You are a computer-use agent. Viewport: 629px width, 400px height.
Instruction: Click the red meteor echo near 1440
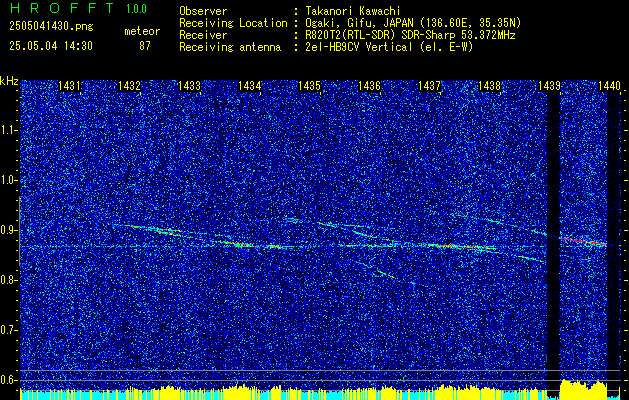583,241
